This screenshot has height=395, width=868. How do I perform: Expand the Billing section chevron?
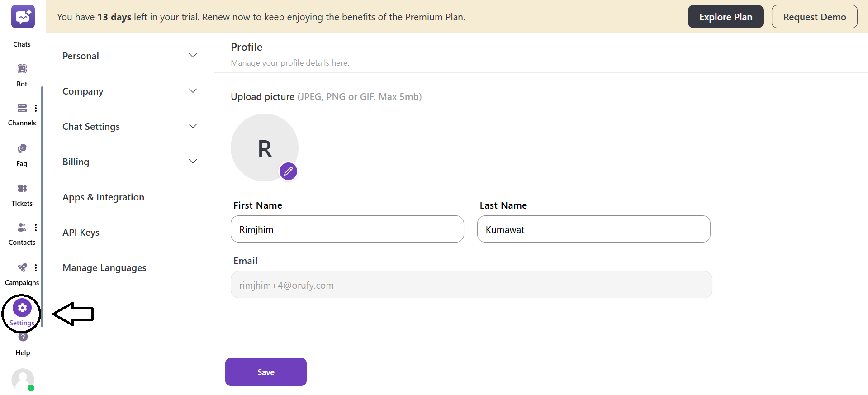coord(193,162)
